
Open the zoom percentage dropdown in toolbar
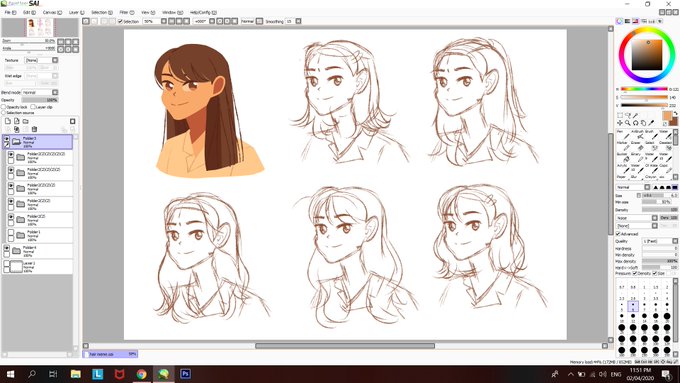[163, 21]
